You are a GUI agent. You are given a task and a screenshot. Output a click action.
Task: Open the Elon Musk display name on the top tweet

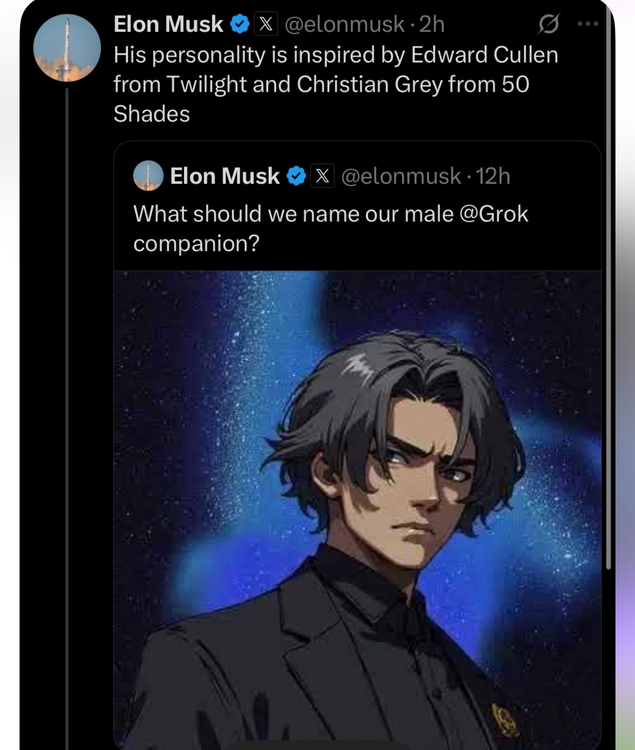point(168,23)
